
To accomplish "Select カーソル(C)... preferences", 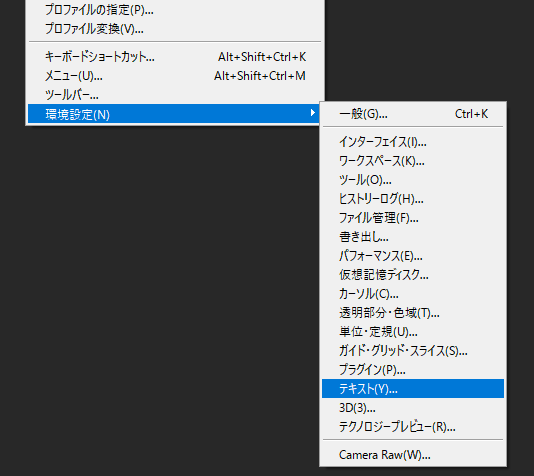I will (413, 294).
